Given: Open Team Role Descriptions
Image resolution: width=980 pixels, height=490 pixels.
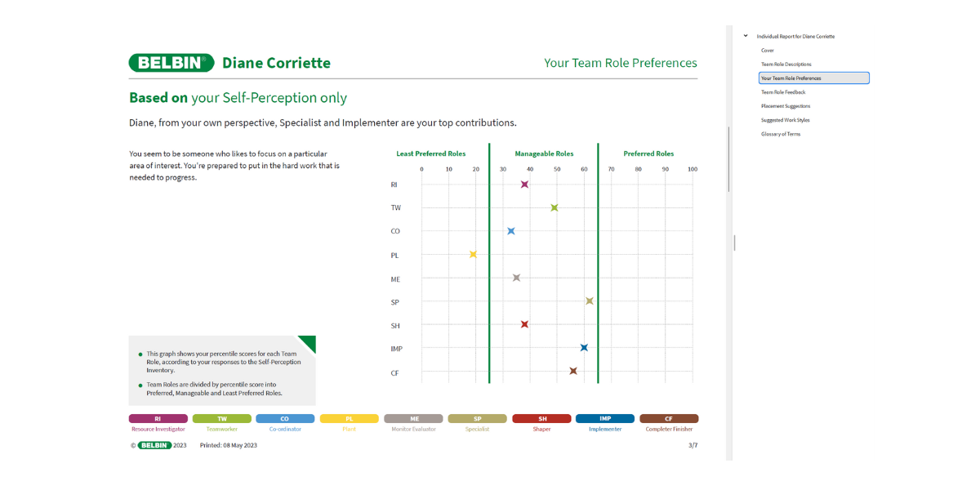Looking at the screenshot, I should [x=786, y=64].
